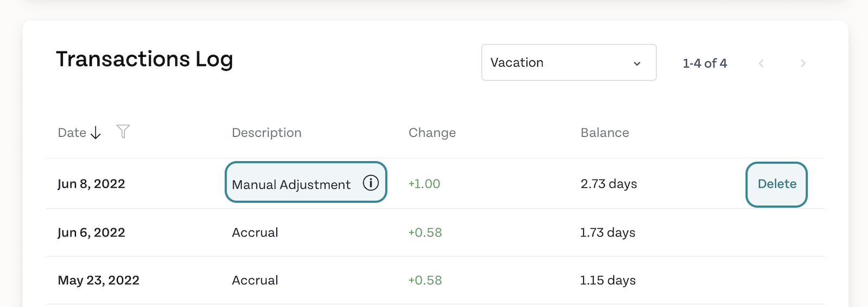Click the +1.00 change value
The image size is (868, 307).
pyautogui.click(x=424, y=184)
